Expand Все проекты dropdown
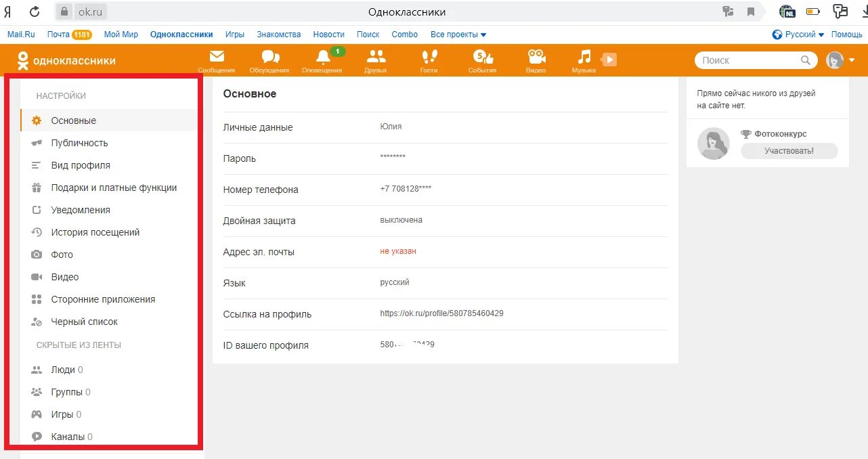Viewport: 868px width, 459px height. (x=458, y=35)
